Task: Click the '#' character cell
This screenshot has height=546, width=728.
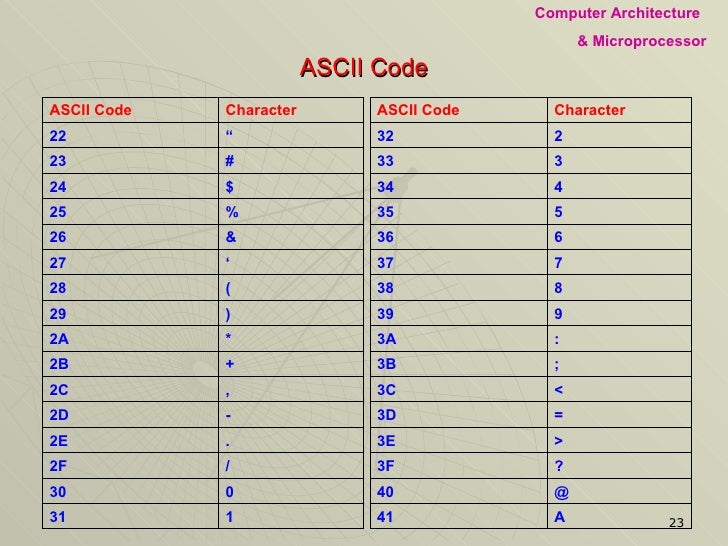Action: (291, 161)
